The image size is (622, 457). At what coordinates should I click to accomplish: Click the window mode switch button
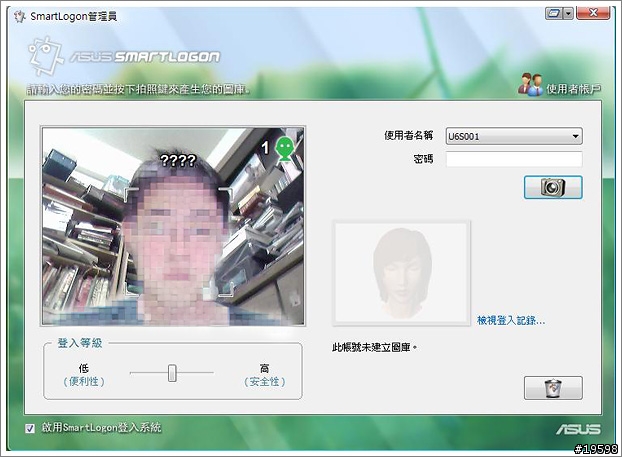tap(554, 14)
